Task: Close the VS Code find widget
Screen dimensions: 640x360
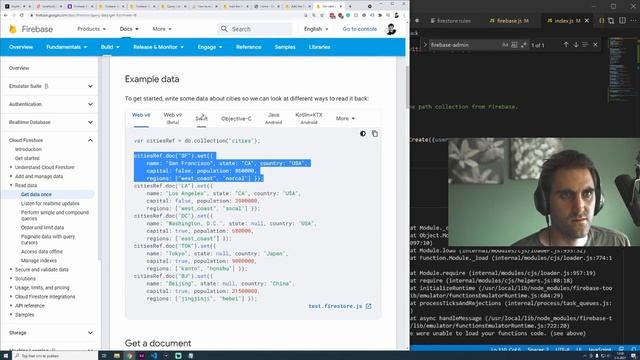Action: (595, 45)
